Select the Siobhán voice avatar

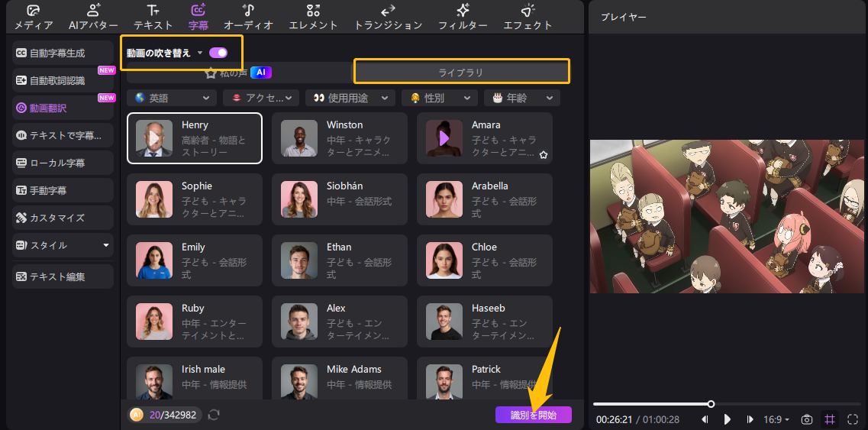coord(299,199)
